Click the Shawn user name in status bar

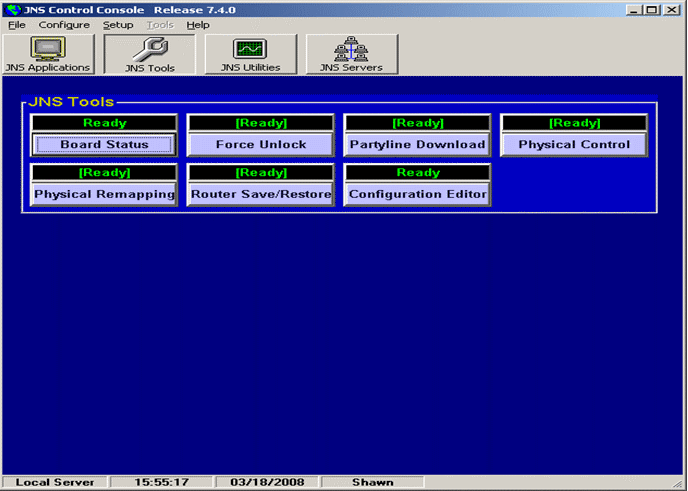373,482
